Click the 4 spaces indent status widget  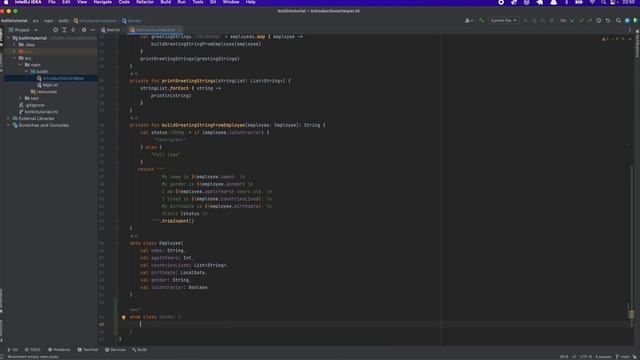pos(603,357)
